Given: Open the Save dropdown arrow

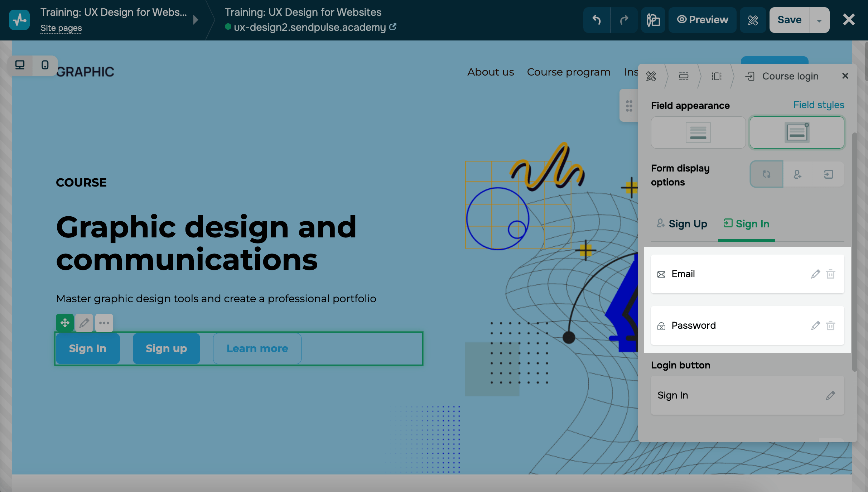Looking at the screenshot, I should 819,20.
